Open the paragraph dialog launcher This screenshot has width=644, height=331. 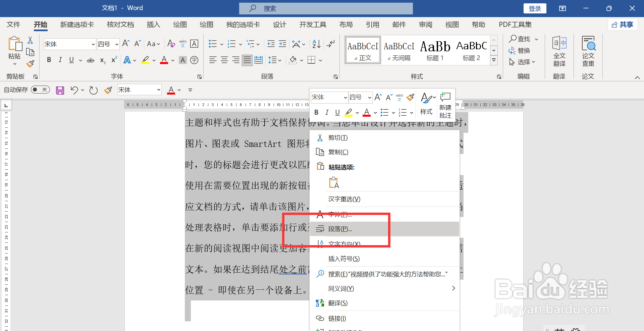(x=335, y=77)
